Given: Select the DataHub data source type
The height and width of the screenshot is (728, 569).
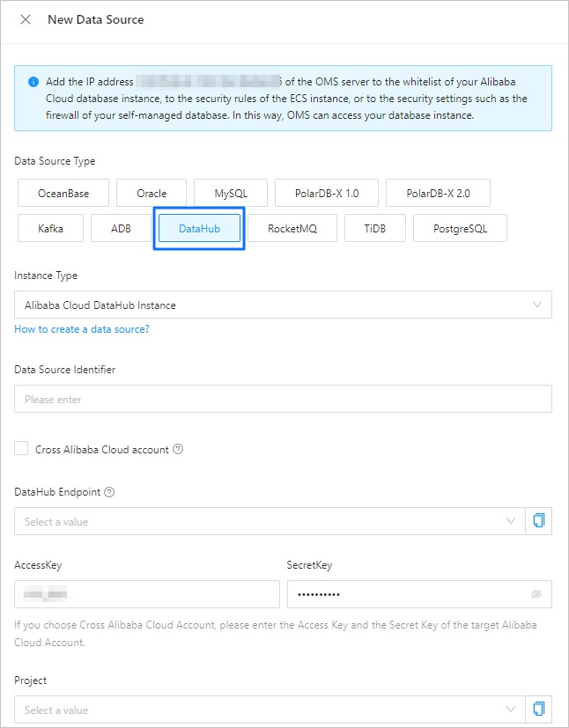Looking at the screenshot, I should tap(199, 228).
